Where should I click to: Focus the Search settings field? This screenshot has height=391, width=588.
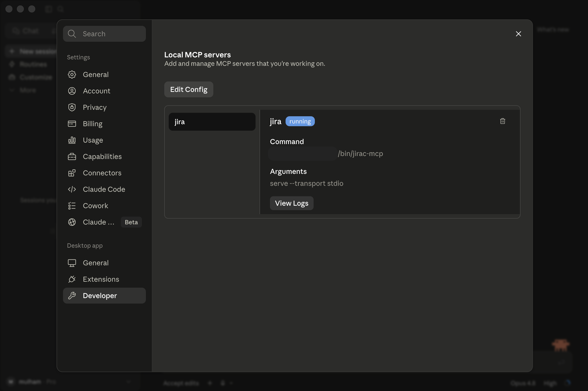(x=104, y=34)
